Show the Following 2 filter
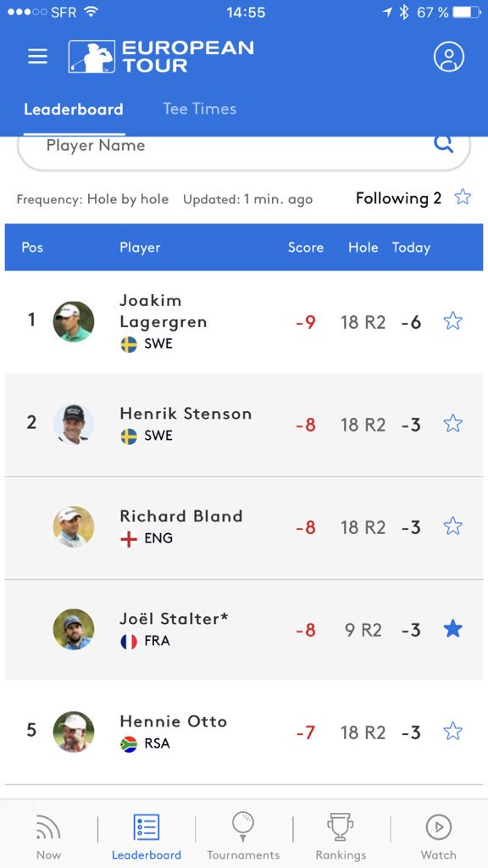 point(413,198)
